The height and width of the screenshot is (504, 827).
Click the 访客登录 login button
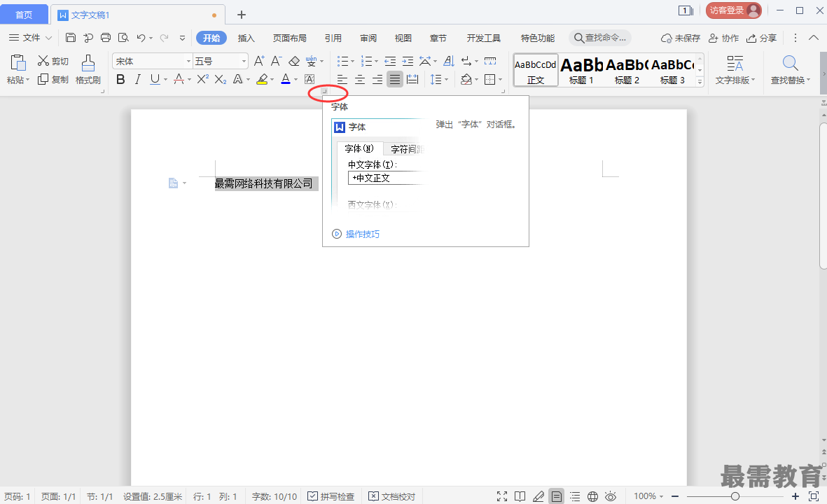coord(734,10)
